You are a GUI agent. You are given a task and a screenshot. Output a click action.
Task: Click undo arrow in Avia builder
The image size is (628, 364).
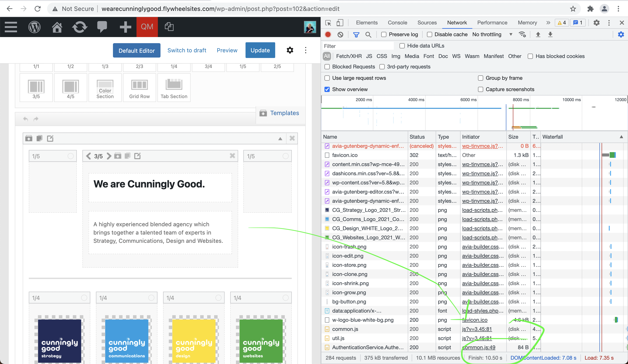pos(26,119)
